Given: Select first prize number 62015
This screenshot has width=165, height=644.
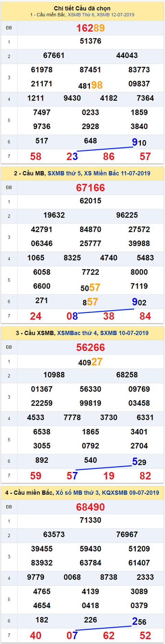Looking at the screenshot, I should 90,201.
